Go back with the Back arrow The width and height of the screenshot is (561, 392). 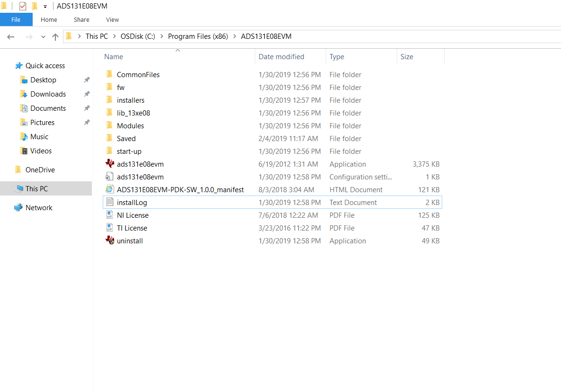[11, 36]
